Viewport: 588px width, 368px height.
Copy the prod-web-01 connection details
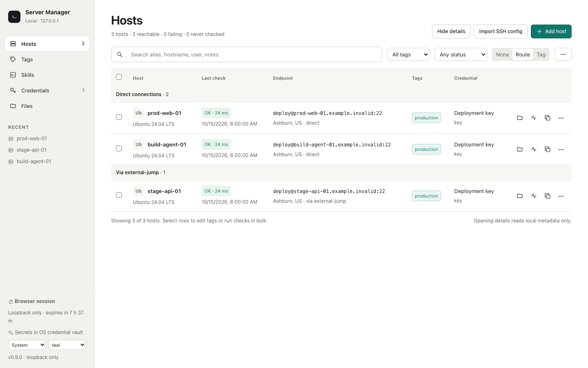click(548, 118)
